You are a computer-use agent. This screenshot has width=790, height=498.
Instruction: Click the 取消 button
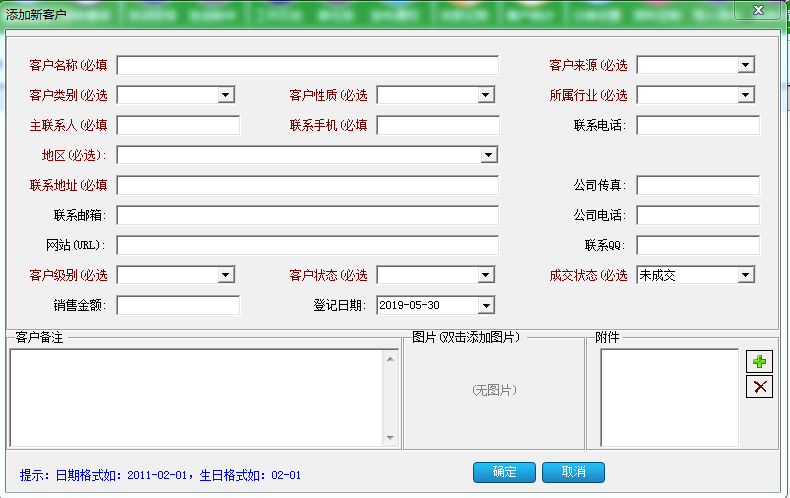(573, 472)
